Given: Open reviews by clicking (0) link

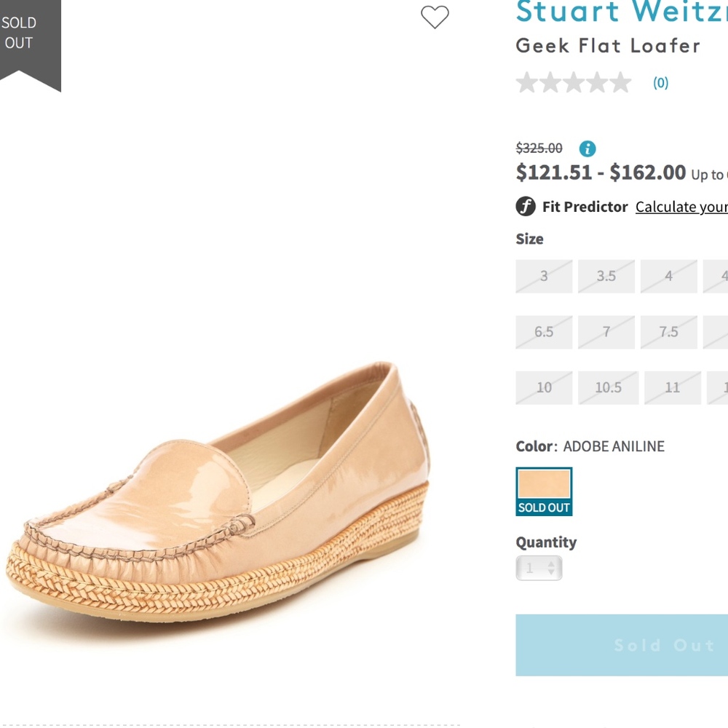Looking at the screenshot, I should (x=660, y=83).
